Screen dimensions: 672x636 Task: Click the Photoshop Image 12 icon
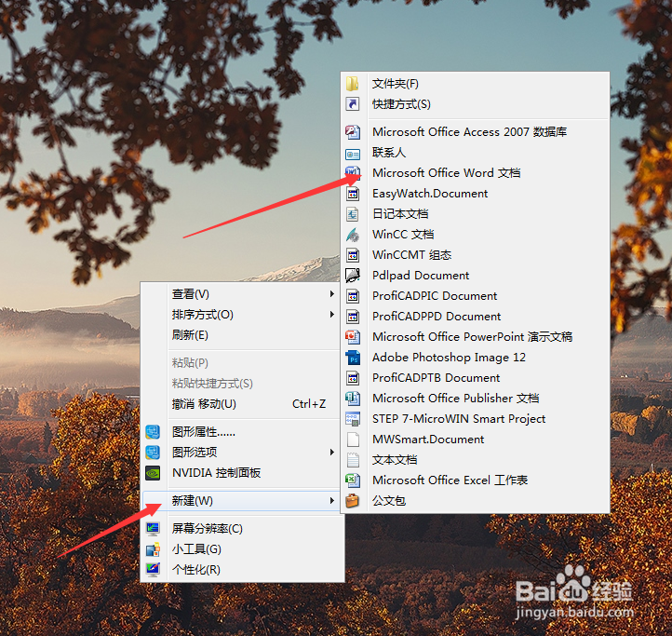coord(352,358)
